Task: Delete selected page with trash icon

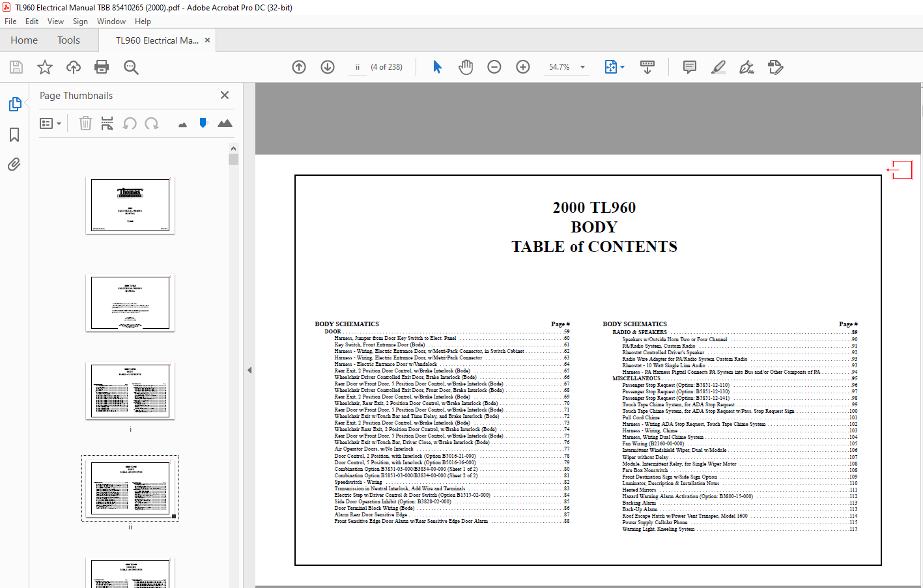Action: [x=85, y=123]
